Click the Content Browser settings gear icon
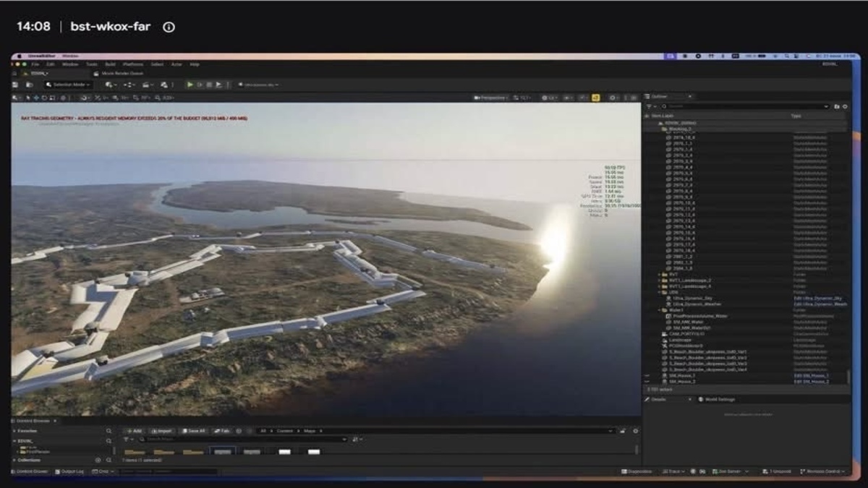Screen dimensions: 868x488 click(x=636, y=431)
